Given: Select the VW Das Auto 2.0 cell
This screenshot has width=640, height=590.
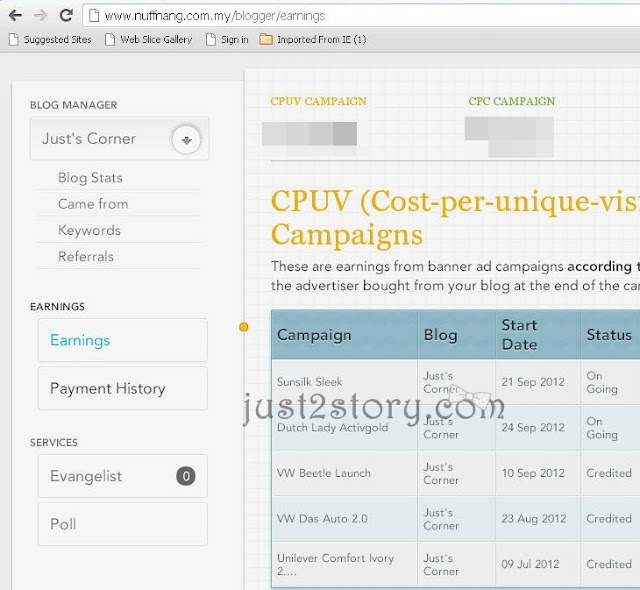Looking at the screenshot, I should coord(344,519).
